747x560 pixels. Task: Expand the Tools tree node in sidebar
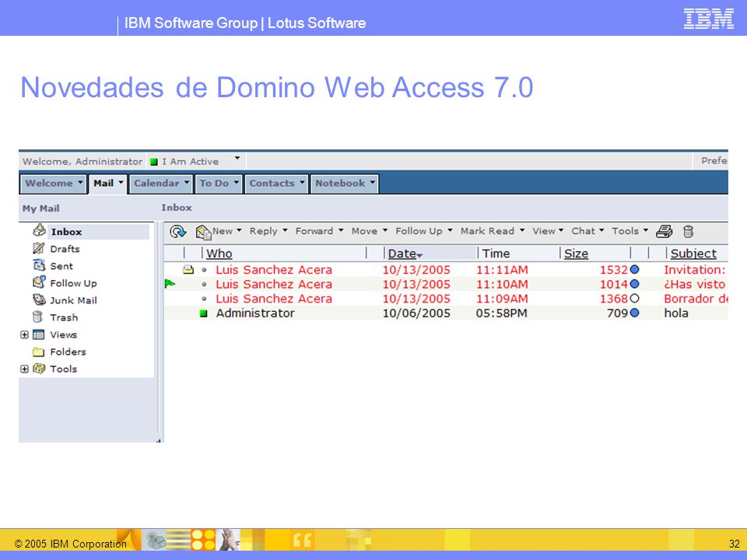point(24,369)
